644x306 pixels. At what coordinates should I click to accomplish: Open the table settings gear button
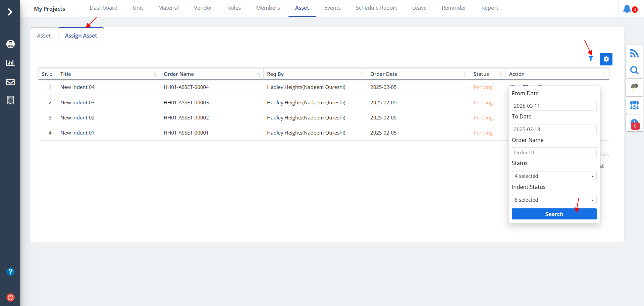(606, 59)
